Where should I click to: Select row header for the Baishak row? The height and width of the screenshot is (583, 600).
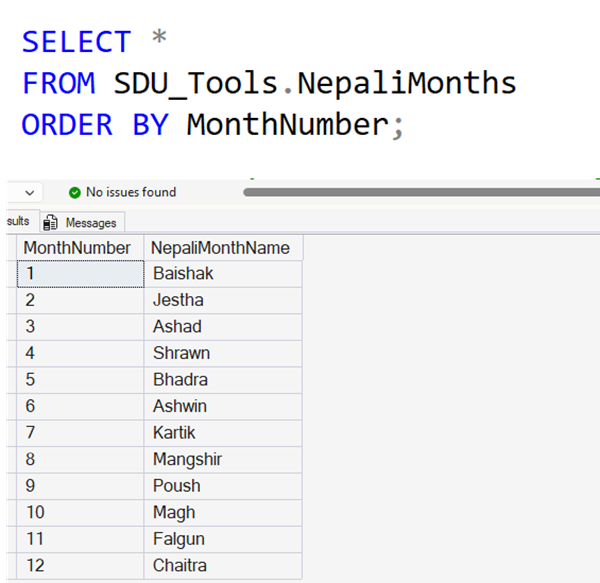pos(11,274)
